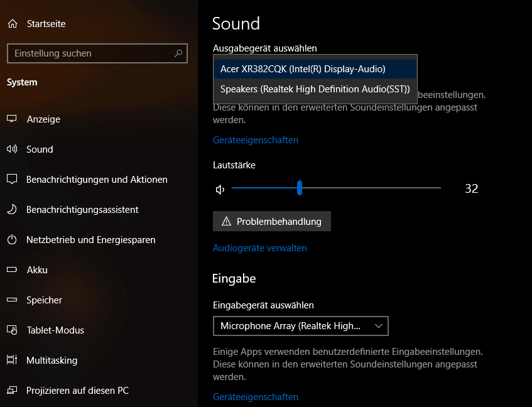Viewport: 532px width, 407px height.
Task: Adjust the Lautstärke volume slider
Action: coord(300,187)
